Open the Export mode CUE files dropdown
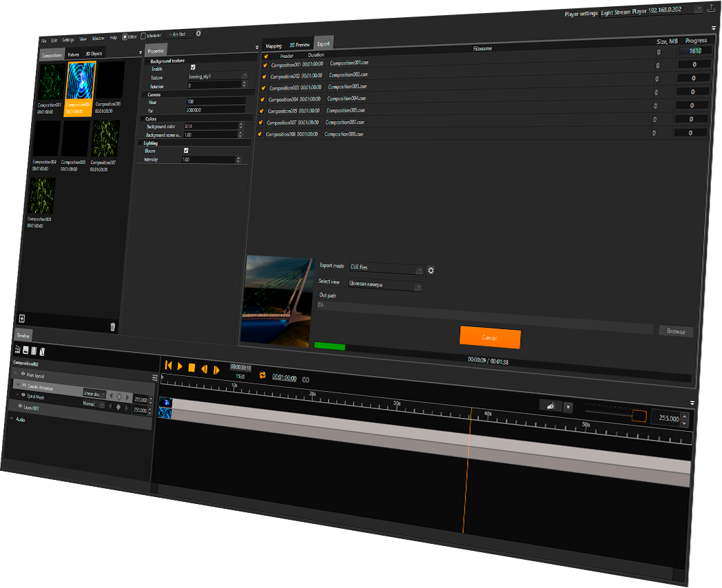The width and height of the screenshot is (722, 588). [x=386, y=269]
